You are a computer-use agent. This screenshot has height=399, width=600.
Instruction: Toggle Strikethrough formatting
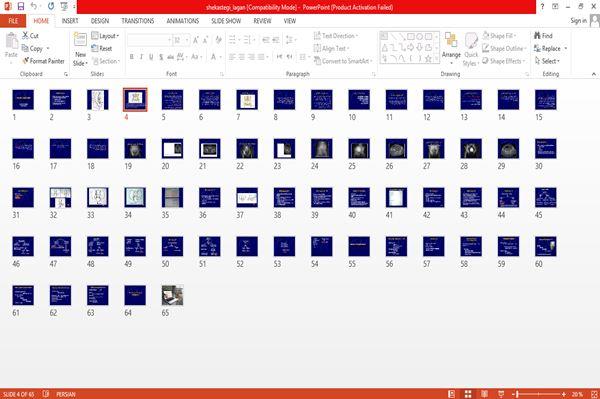click(171, 57)
